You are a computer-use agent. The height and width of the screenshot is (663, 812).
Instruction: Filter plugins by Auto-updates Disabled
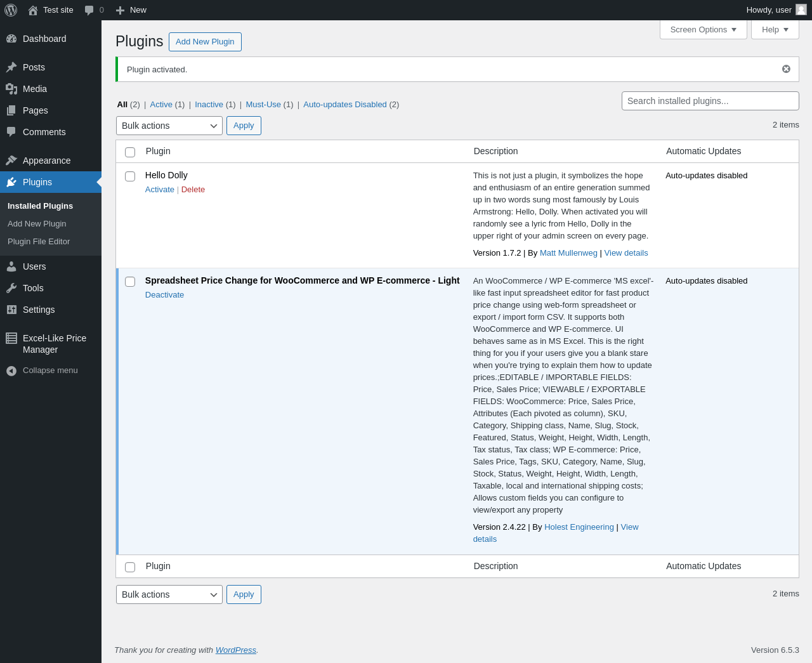pyautogui.click(x=345, y=105)
